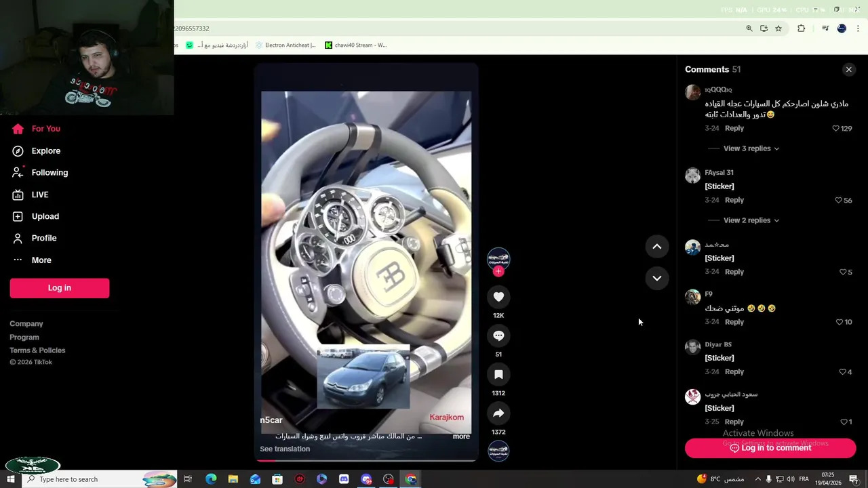Screen dimensions: 868x488
Task: Reply to IQQQQiq's comment
Action: click(x=734, y=128)
